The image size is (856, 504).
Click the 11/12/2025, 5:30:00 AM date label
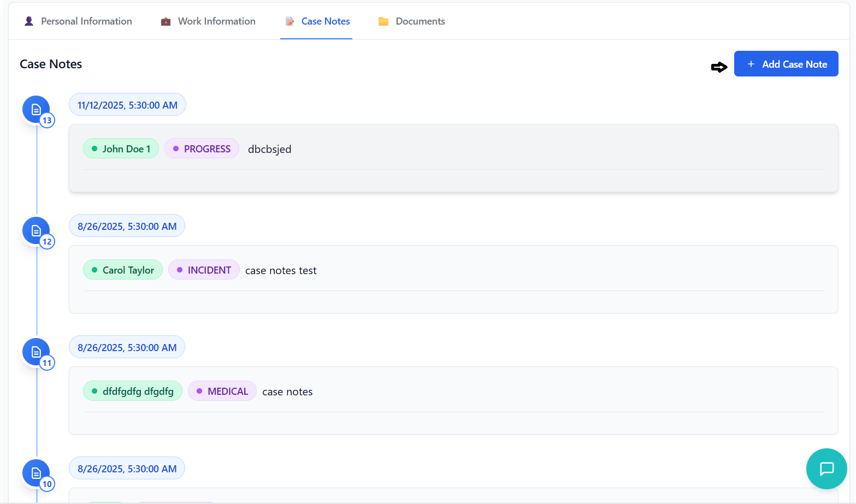127,105
